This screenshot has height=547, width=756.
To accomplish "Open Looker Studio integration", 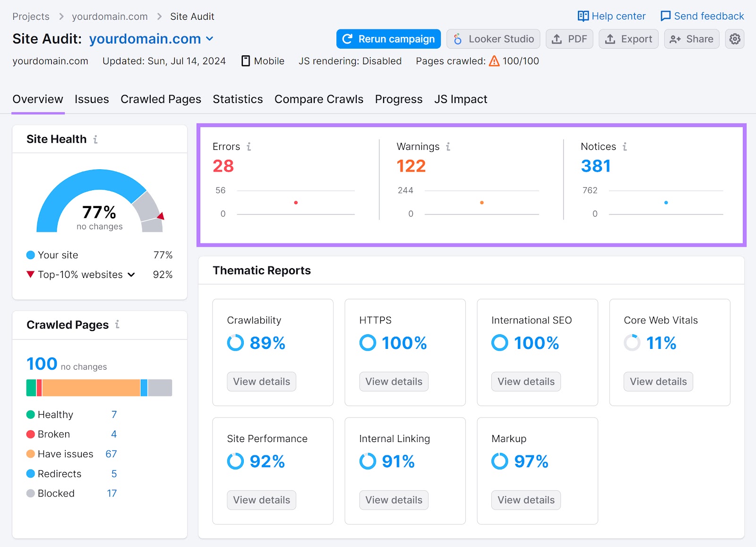I will coord(493,39).
